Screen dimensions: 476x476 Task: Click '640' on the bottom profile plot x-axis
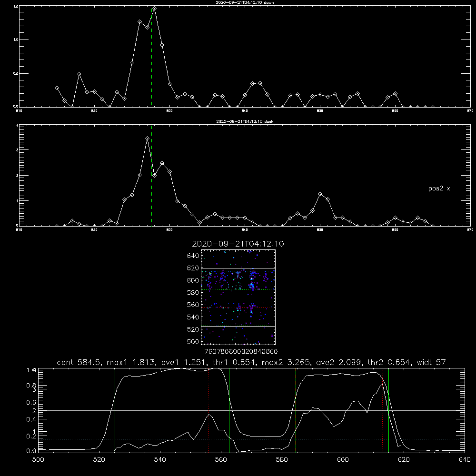pyautogui.click(x=465, y=460)
